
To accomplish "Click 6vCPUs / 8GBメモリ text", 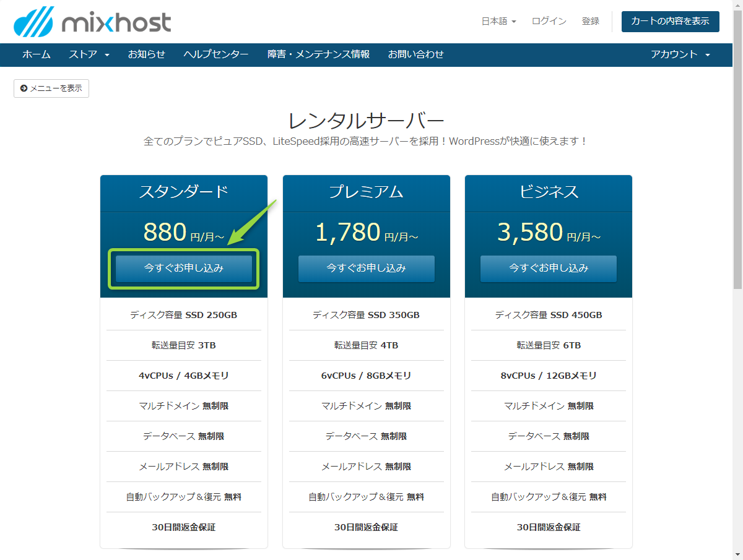I will pos(367,376).
